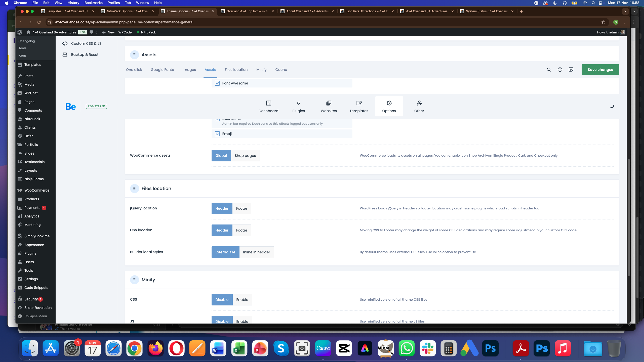
Task: Click the notes icon near Save changes
Action: (x=571, y=70)
